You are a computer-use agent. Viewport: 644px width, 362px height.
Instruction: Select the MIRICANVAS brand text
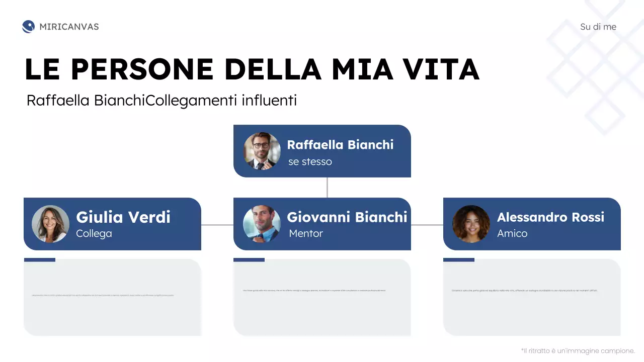(69, 27)
